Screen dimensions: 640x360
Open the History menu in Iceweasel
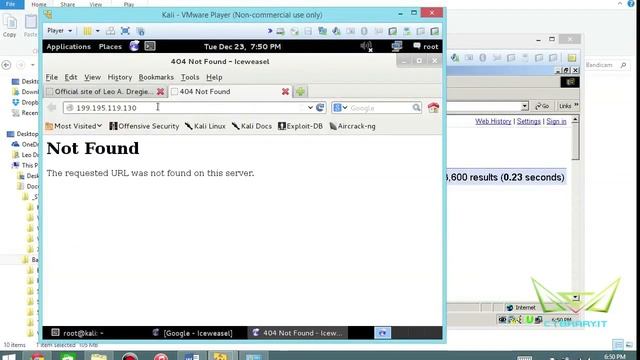click(120, 77)
